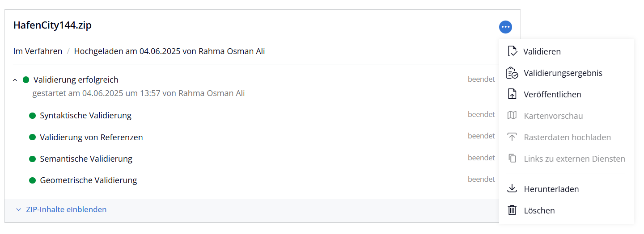This screenshot has height=234, width=644.
Task: Click the Rasterdaten hochladen upload icon
Action: click(x=512, y=137)
